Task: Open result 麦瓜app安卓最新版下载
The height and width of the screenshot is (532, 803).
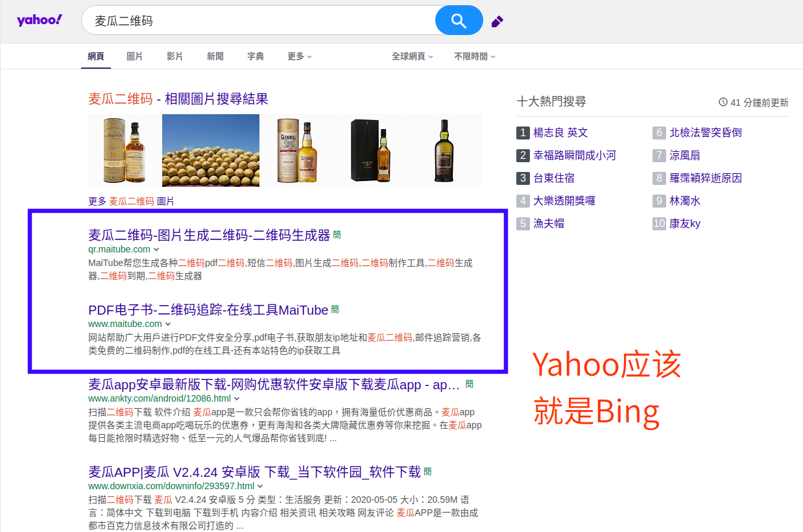Action: click(274, 385)
